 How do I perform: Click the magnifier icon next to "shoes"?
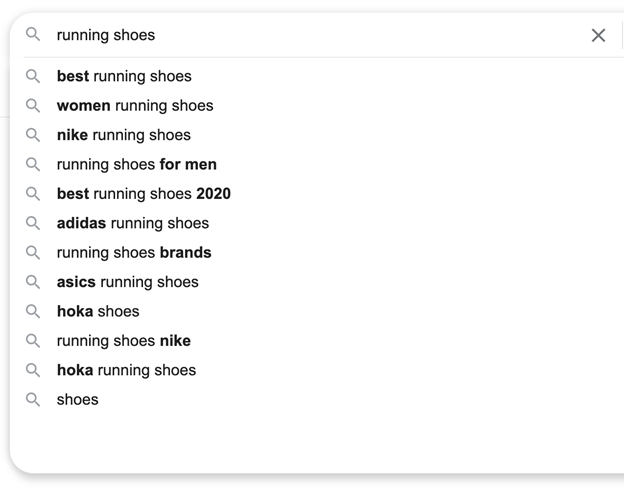33,399
